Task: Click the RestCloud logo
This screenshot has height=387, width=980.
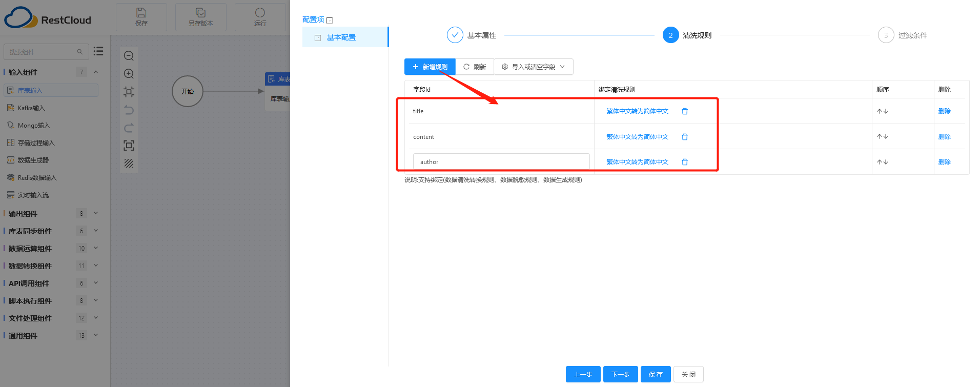Action: [x=48, y=17]
